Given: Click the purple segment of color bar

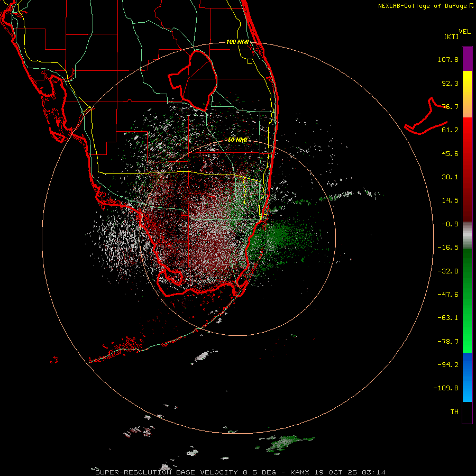Looking at the screenshot, I should pyautogui.click(x=467, y=59).
